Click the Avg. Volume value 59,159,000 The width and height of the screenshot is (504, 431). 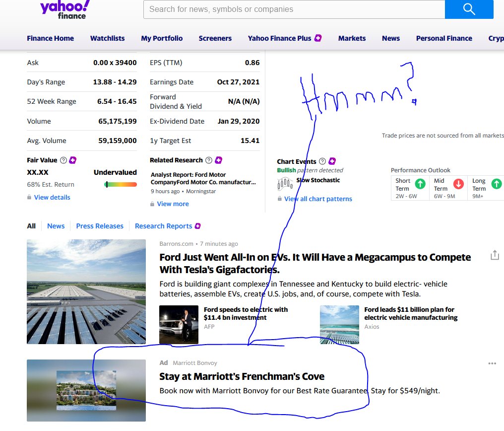(x=118, y=141)
